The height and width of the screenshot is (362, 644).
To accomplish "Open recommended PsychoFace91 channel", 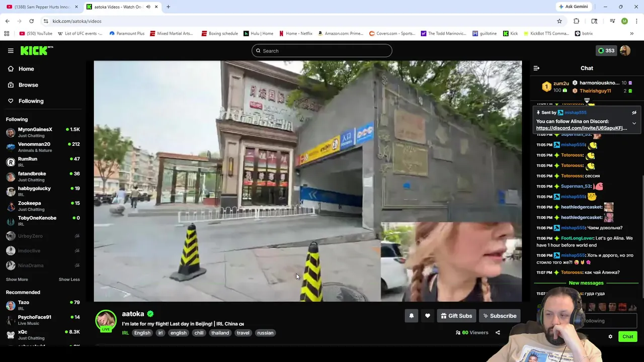I will tap(43, 320).
